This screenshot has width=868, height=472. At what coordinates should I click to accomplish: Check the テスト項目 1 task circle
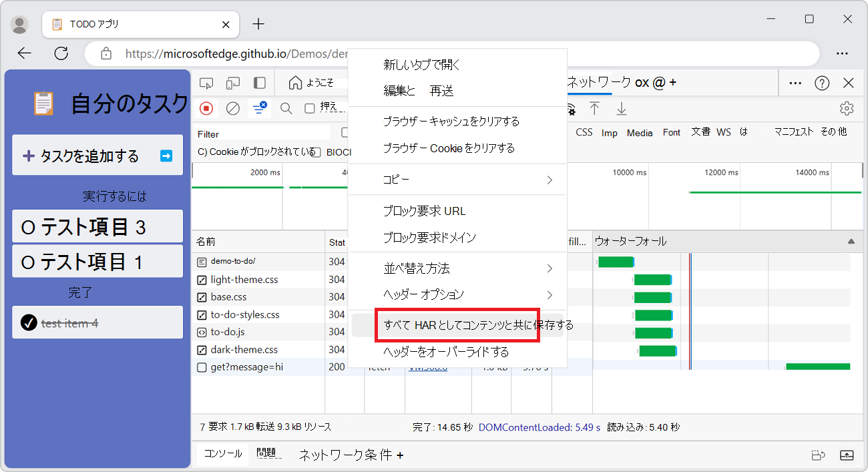coord(28,262)
